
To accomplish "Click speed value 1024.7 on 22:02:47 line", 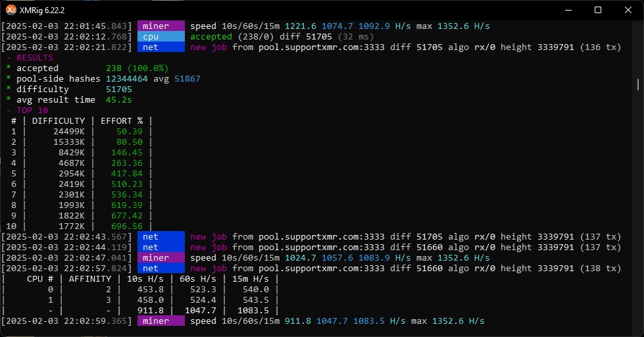I will 301,257.
